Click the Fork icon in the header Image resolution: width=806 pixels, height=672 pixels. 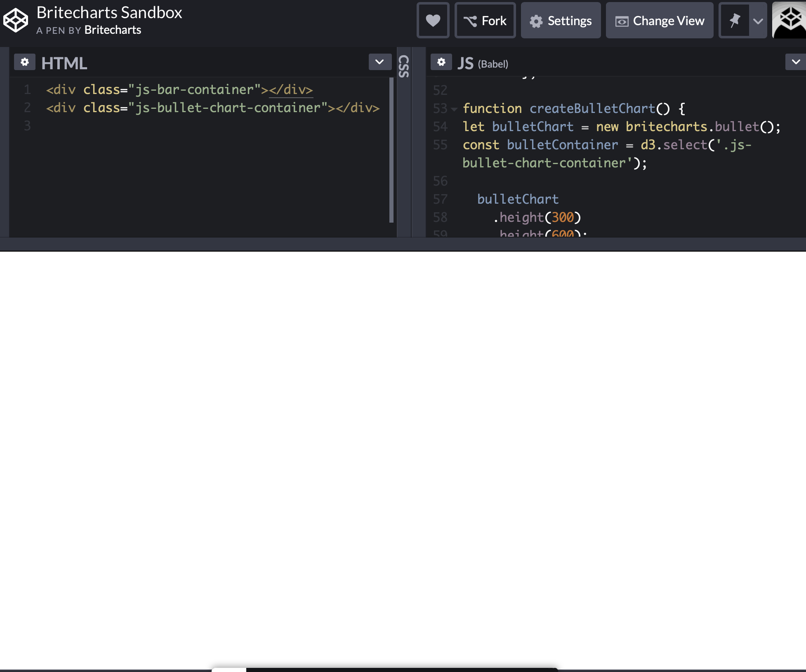click(x=470, y=20)
